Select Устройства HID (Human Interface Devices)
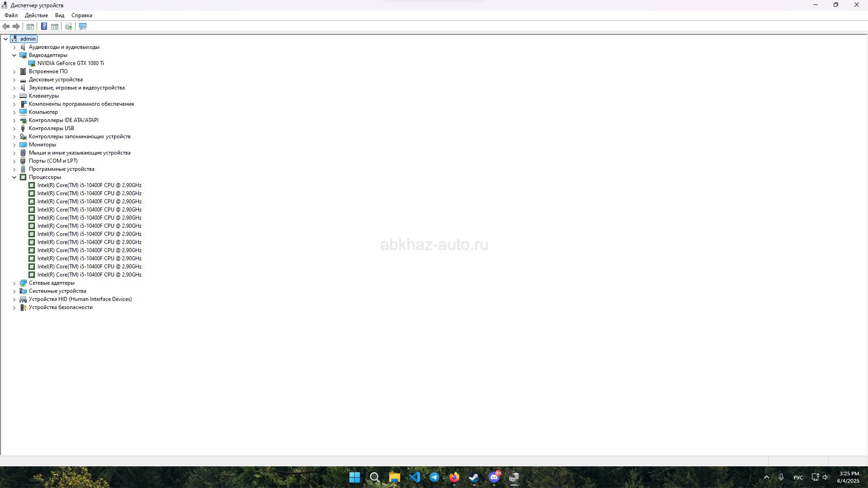Image resolution: width=868 pixels, height=488 pixels. click(80, 299)
